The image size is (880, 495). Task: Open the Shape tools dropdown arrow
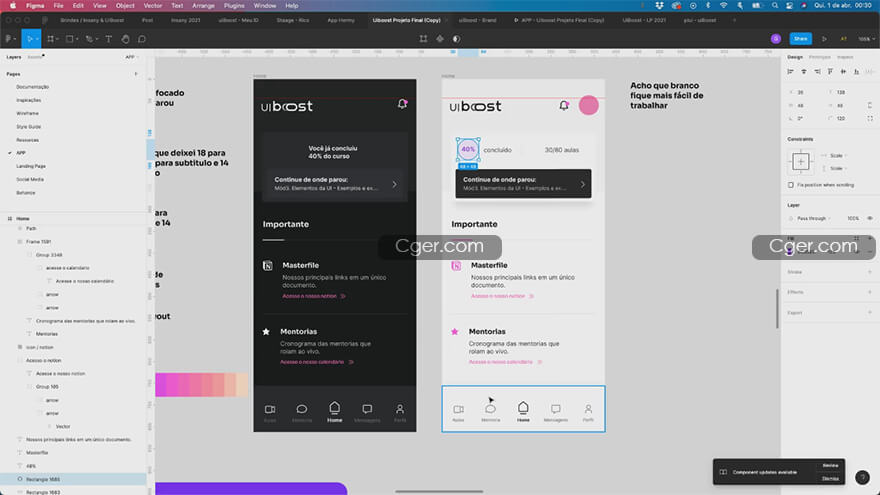point(77,39)
